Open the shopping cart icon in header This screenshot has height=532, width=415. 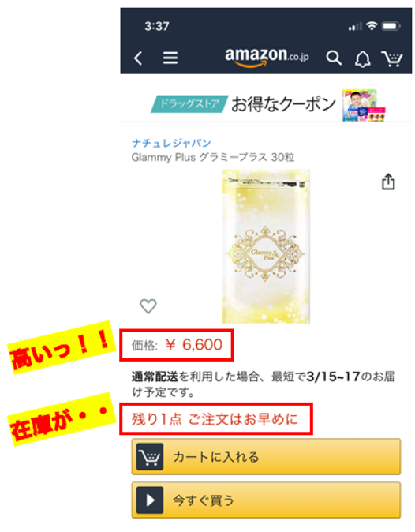point(392,58)
